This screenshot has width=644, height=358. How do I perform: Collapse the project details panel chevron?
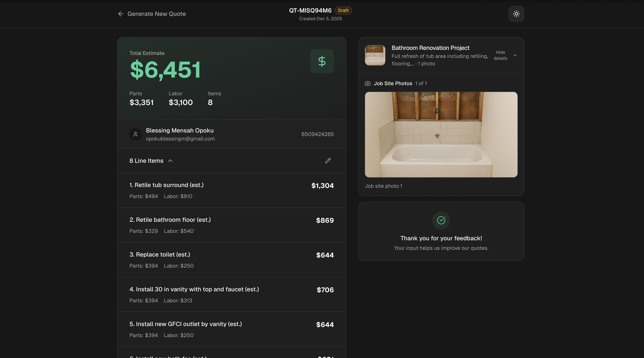(515, 55)
